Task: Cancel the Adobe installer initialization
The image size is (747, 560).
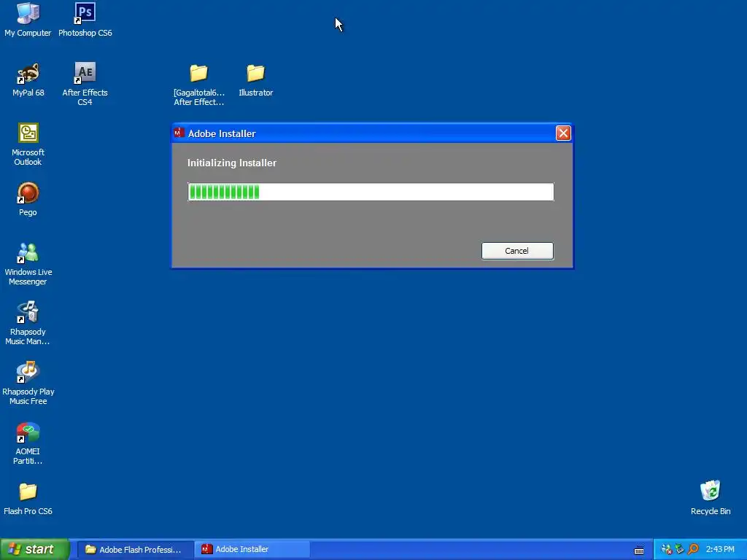Action: pos(517,251)
